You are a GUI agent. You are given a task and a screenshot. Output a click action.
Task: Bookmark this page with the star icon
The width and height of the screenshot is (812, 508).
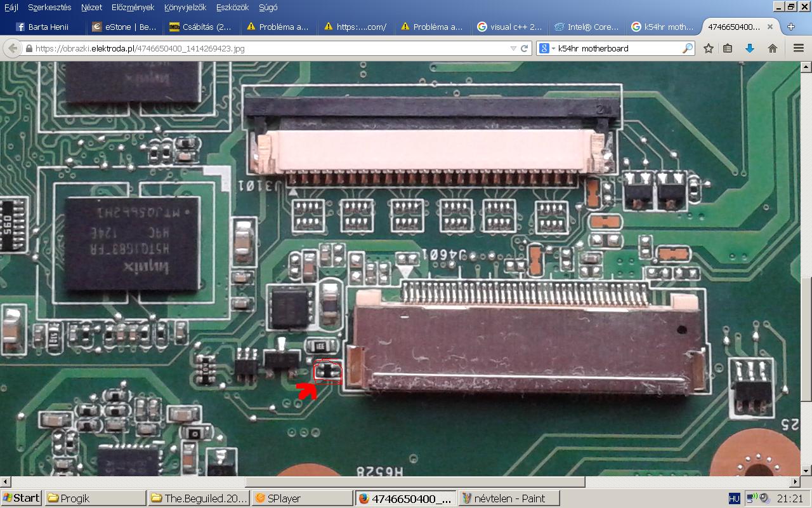709,48
